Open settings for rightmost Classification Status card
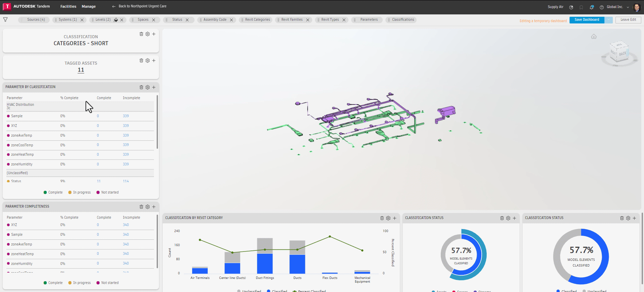 pyautogui.click(x=628, y=218)
